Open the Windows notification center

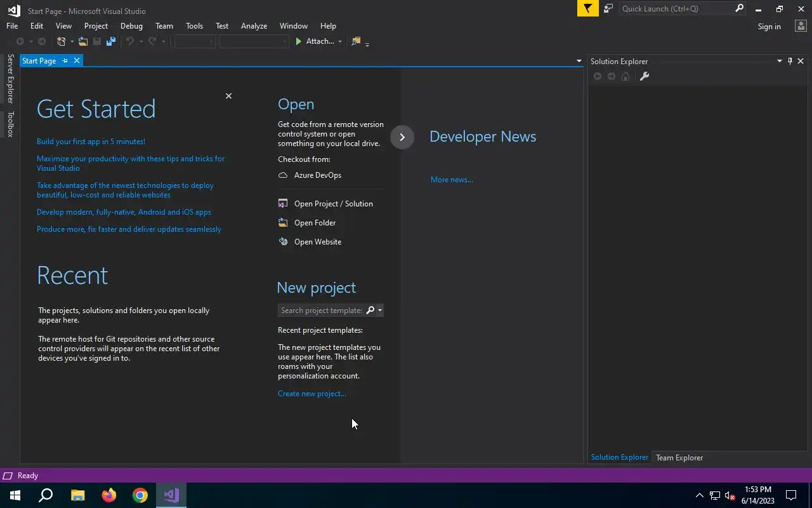coord(791,495)
